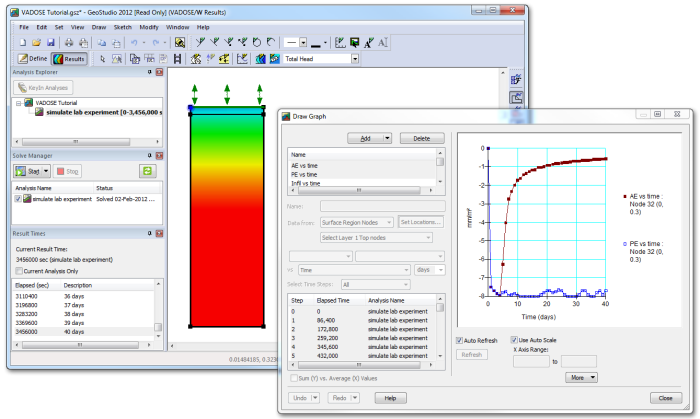The image size is (700, 419).
Task: Toggle the Auto Refresh checkbox
Action: (x=460, y=340)
